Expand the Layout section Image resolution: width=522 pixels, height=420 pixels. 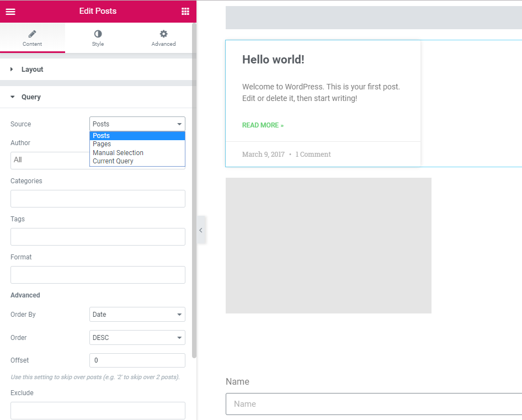[x=32, y=70]
